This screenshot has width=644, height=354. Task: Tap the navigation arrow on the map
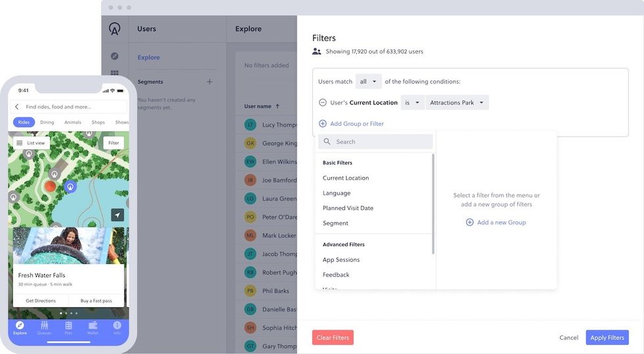[x=117, y=215]
